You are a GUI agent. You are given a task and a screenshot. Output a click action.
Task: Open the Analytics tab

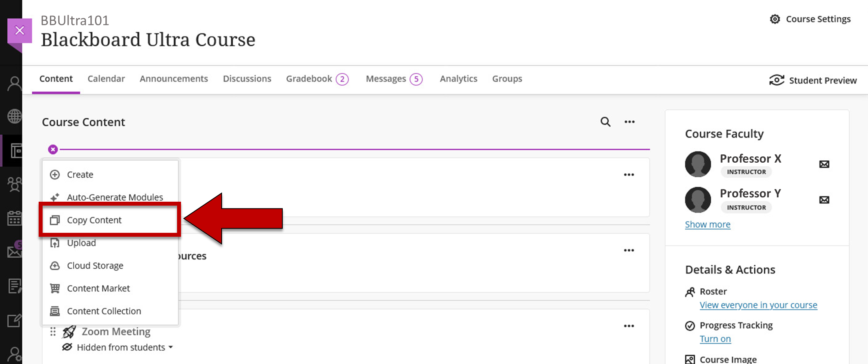[458, 79]
